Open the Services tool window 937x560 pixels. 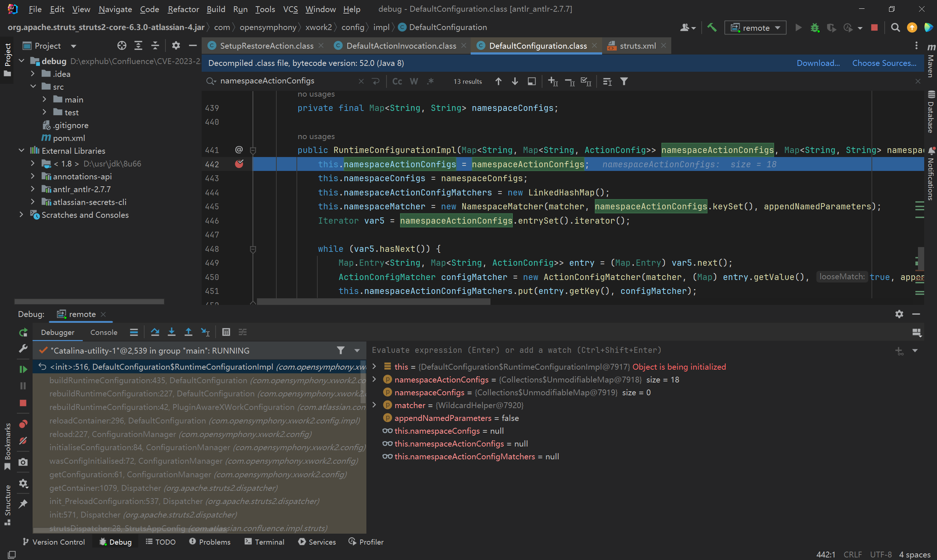[317, 541]
